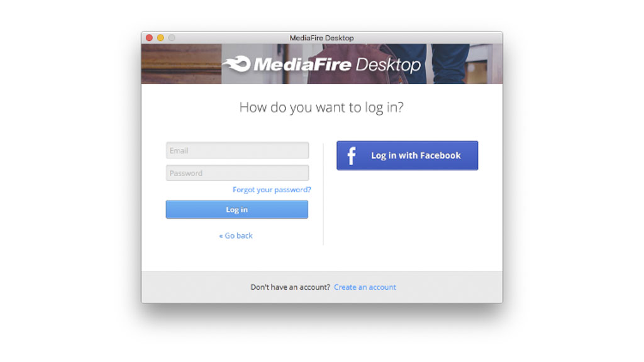644x362 pixels.
Task: Close the MediaFire Desktop window with red button
Action: 150,38
